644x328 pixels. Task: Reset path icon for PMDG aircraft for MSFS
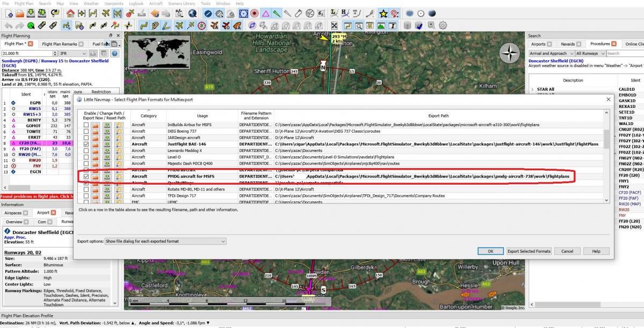pyautogui.click(x=119, y=176)
